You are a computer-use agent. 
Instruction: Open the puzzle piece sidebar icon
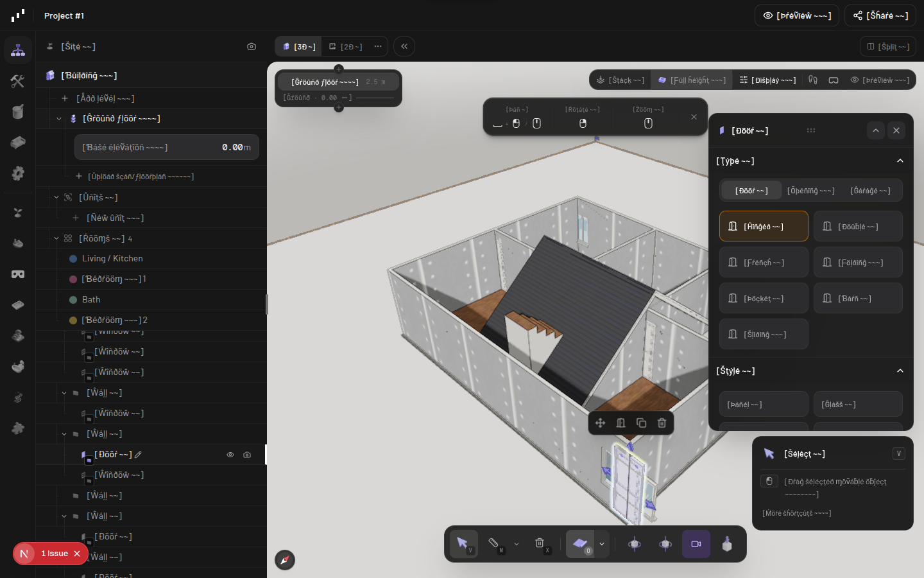tap(18, 428)
